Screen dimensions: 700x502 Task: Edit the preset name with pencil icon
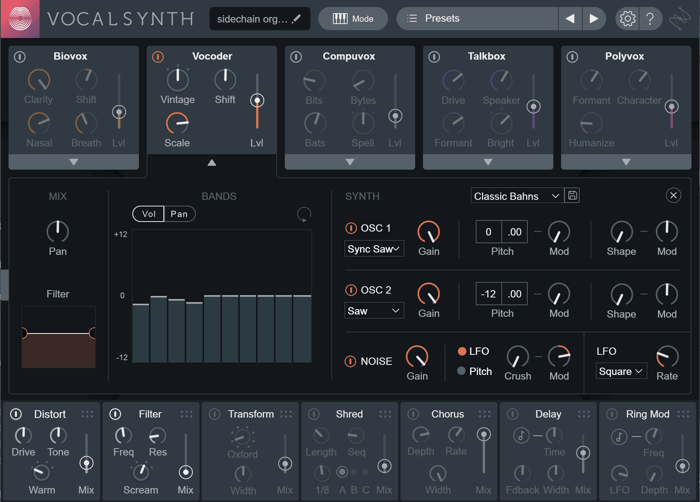coord(296,19)
